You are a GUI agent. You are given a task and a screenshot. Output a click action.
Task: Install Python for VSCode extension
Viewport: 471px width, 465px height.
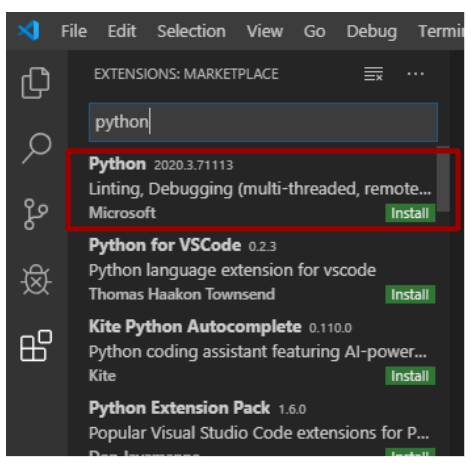(x=410, y=294)
